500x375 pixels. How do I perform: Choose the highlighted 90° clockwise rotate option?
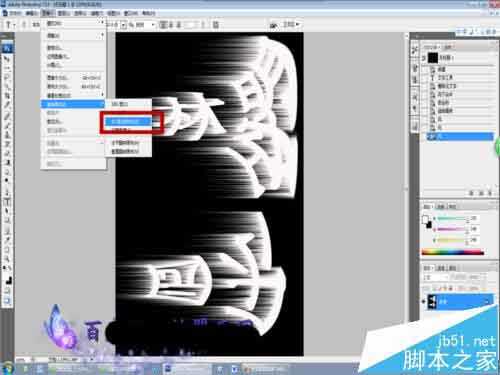(x=129, y=121)
